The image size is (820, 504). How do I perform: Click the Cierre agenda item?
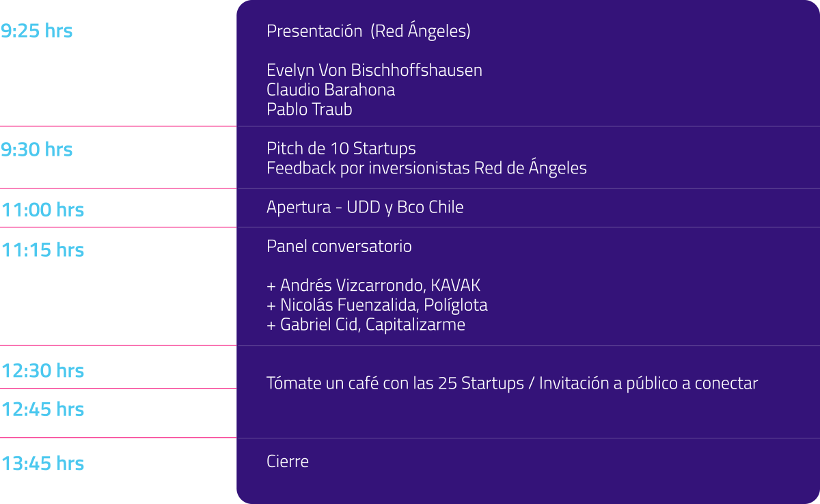(x=288, y=462)
